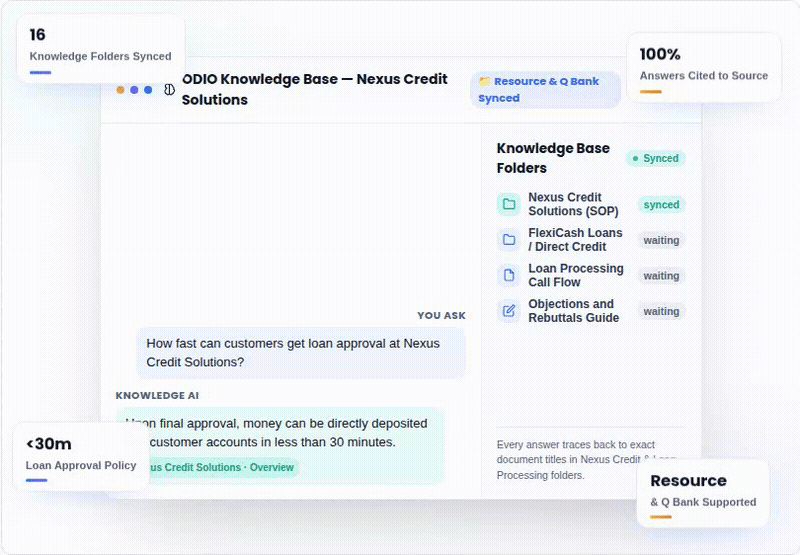Select Loan Processing Call Flow entry name
Screen dimensions: 800x555
(x=576, y=275)
